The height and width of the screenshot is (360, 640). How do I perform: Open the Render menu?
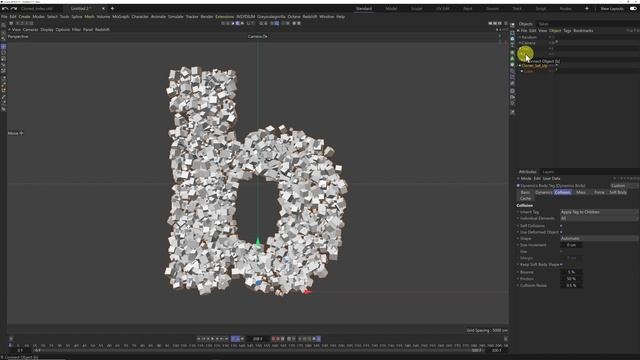[207, 17]
